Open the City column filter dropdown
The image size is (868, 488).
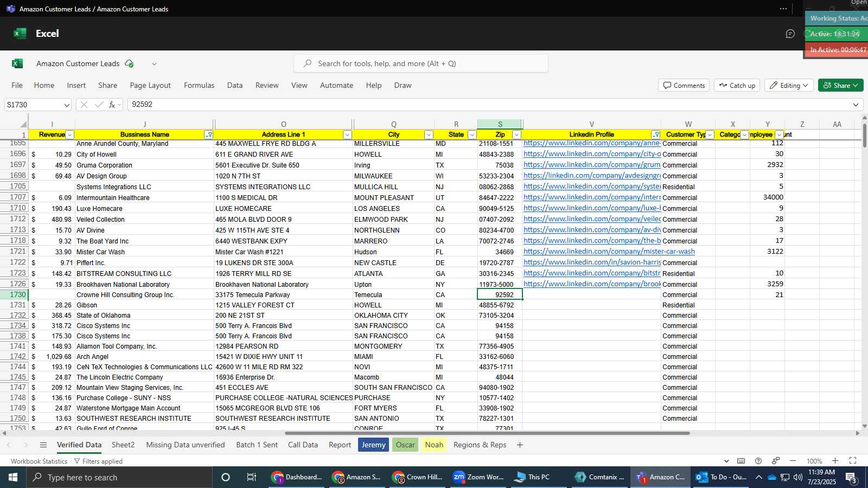429,134
